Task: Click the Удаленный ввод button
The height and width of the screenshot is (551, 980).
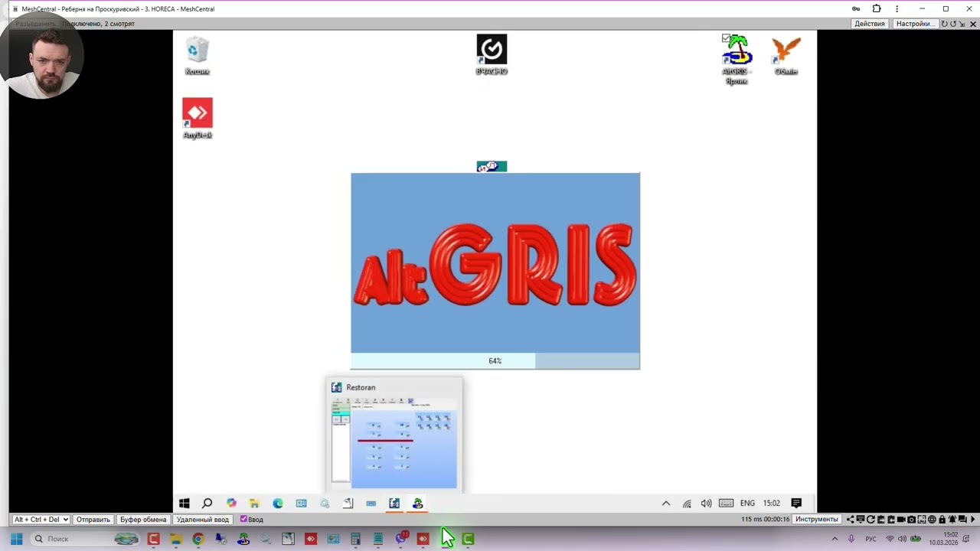Action: pyautogui.click(x=203, y=520)
